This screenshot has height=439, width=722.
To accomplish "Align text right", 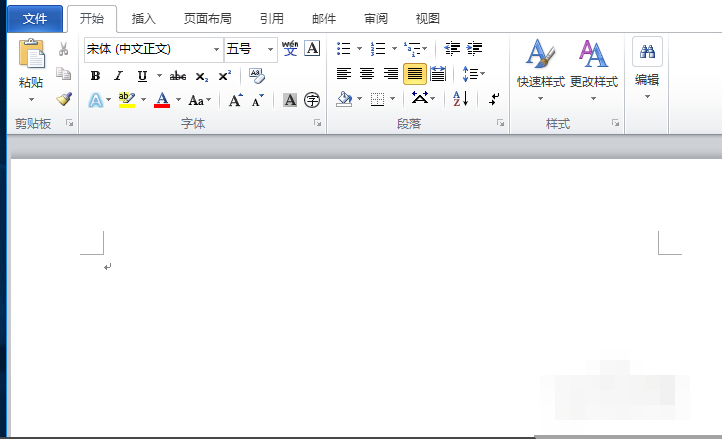I will (x=390, y=74).
